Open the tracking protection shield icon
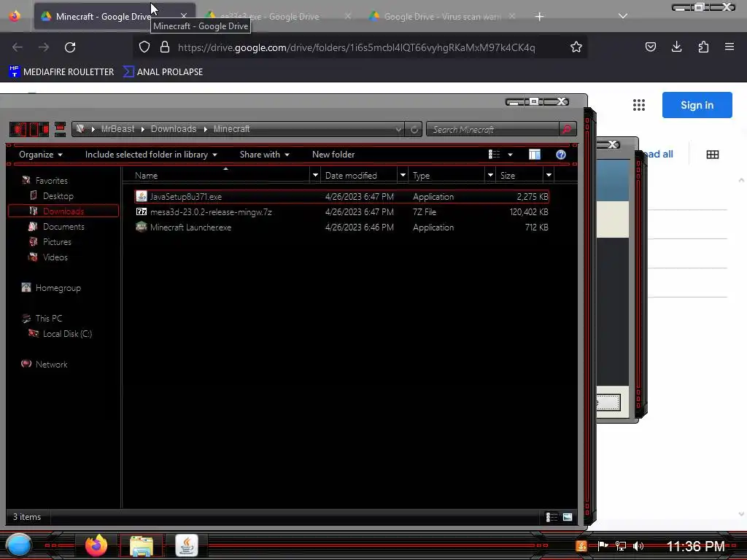This screenshot has width=747, height=560. pos(144,47)
